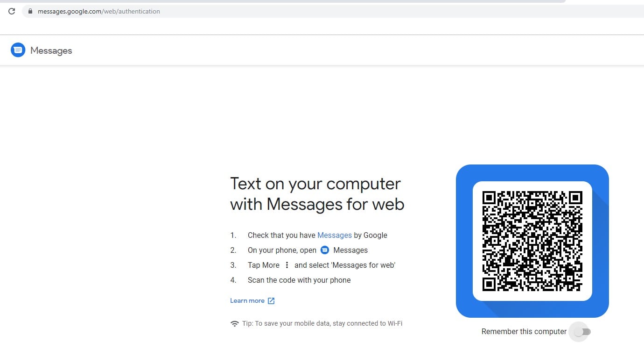644x364 pixels.
Task: Click the external link icon beside Learn more
Action: (271, 301)
